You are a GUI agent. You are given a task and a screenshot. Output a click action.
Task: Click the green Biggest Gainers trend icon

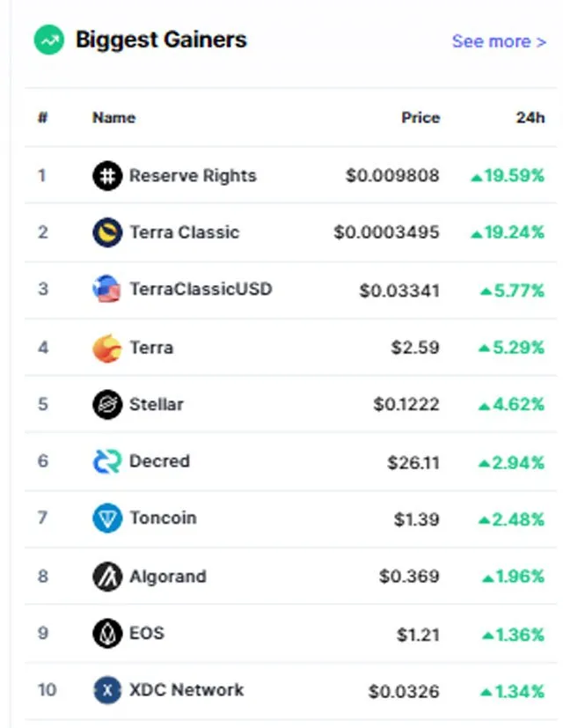point(49,40)
